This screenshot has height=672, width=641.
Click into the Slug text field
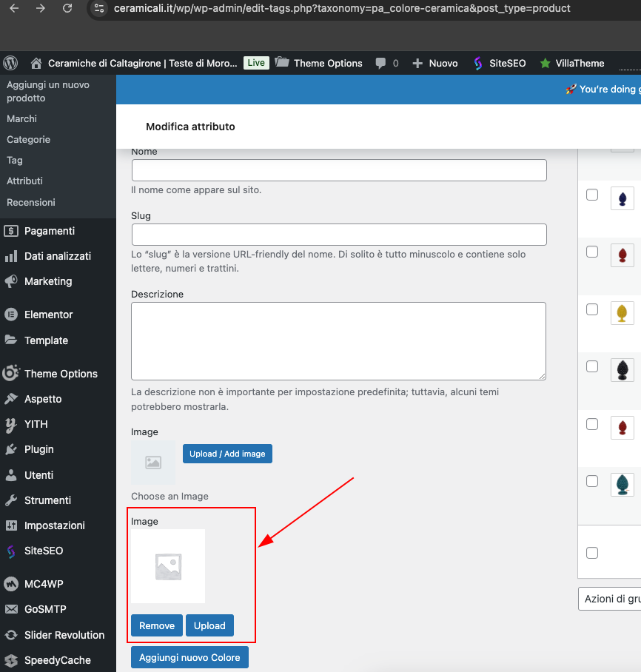pos(339,235)
